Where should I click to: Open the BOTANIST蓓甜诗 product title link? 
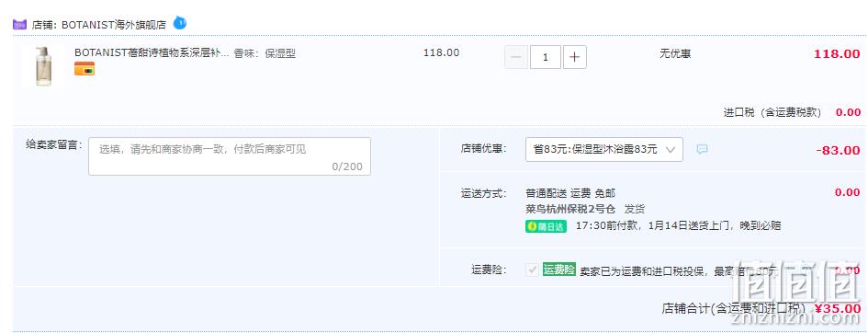(x=152, y=53)
